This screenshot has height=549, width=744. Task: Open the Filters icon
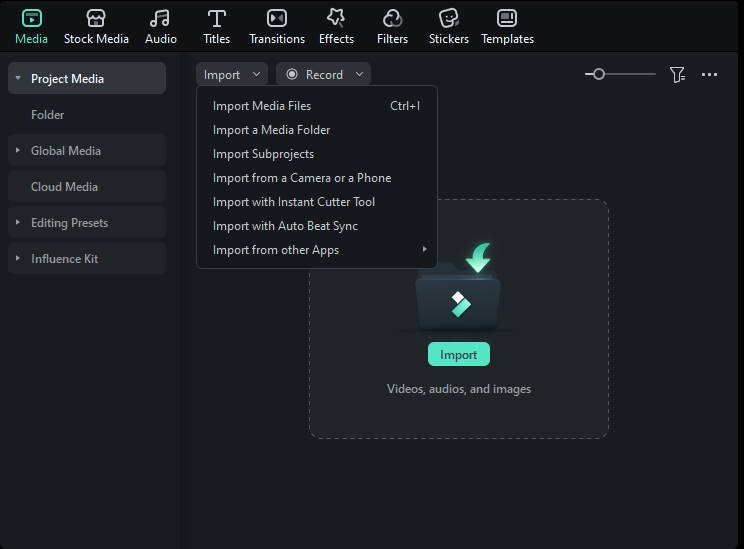click(x=392, y=19)
